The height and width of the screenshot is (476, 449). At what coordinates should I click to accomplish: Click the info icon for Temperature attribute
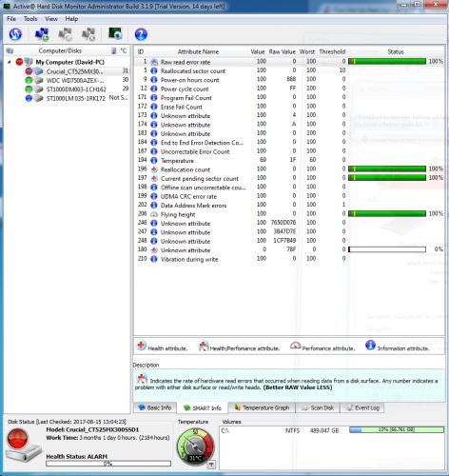tap(154, 160)
